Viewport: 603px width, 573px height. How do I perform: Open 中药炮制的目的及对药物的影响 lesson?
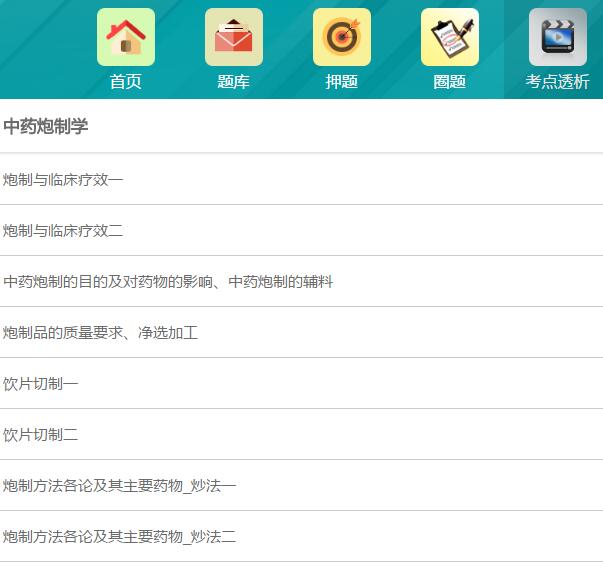(x=168, y=282)
